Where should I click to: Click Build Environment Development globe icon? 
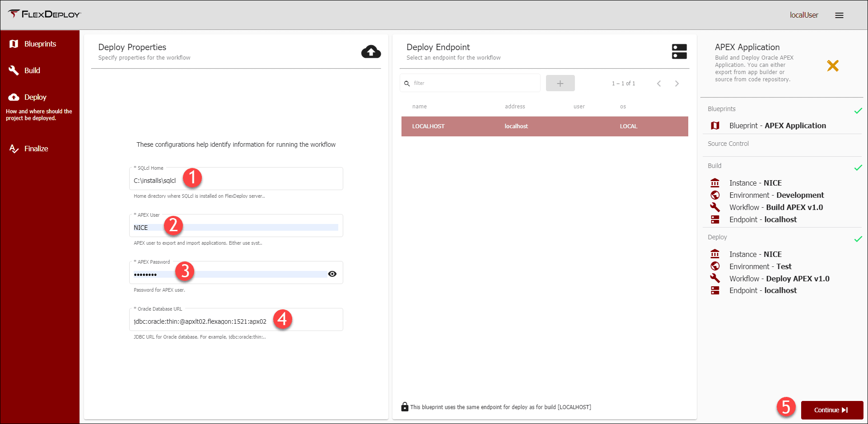(715, 195)
